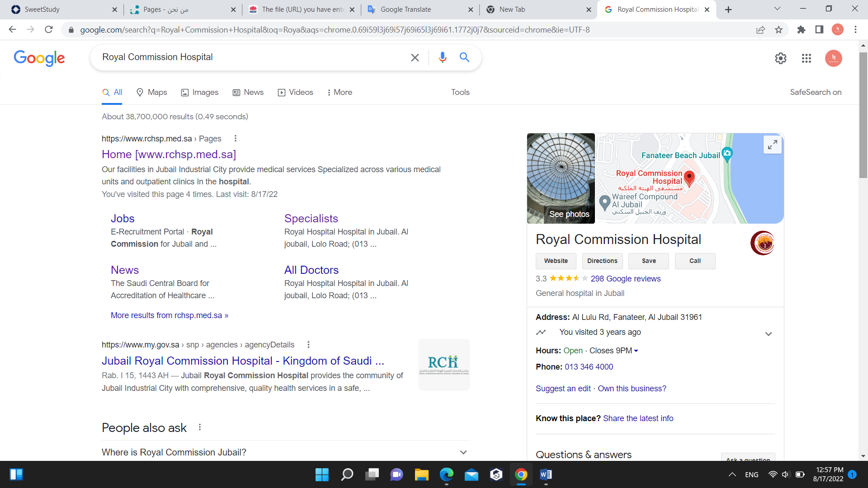Switch to the Maps results tab

tap(152, 92)
